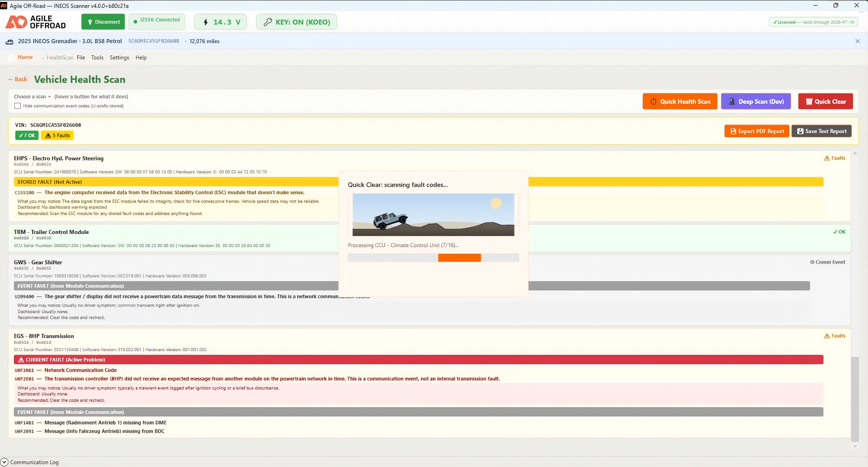Click the GWS Comm Event info icon
868x467 pixels.
[x=812, y=262]
